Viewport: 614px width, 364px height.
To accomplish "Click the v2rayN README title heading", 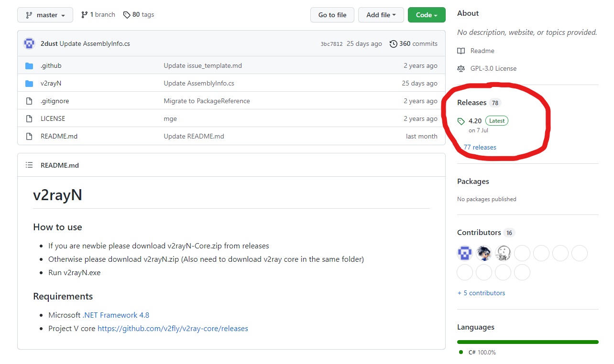I will click(57, 195).
